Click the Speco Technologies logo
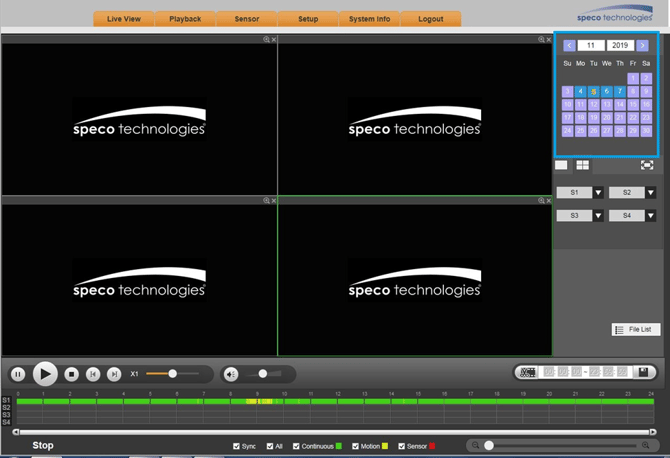Image resolution: width=670 pixels, height=458 pixels. 614,14
